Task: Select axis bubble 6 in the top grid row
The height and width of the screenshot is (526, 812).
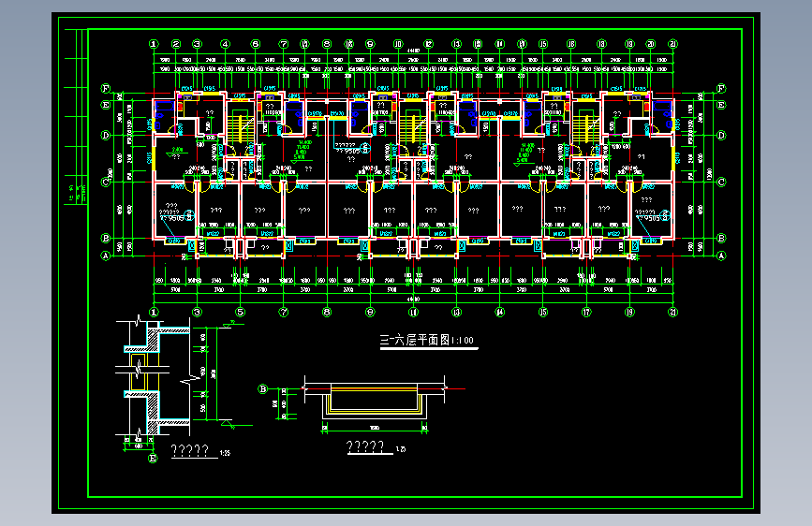Action: 256,44
